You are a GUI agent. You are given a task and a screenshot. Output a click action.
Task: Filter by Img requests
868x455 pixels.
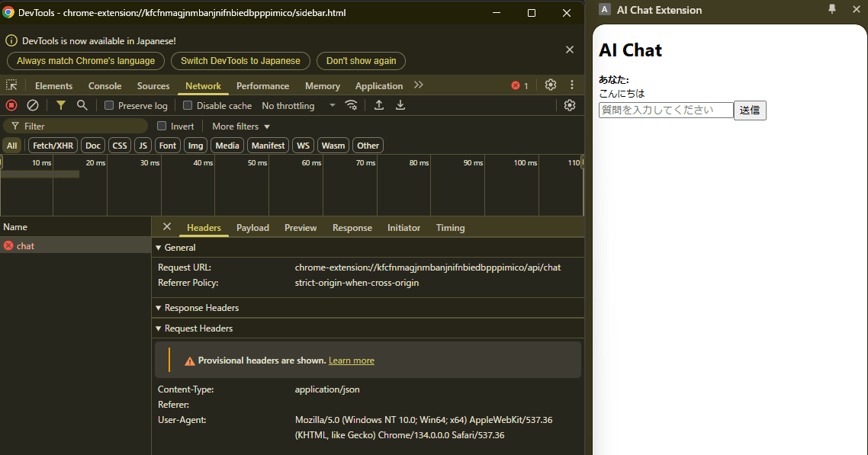pos(195,146)
